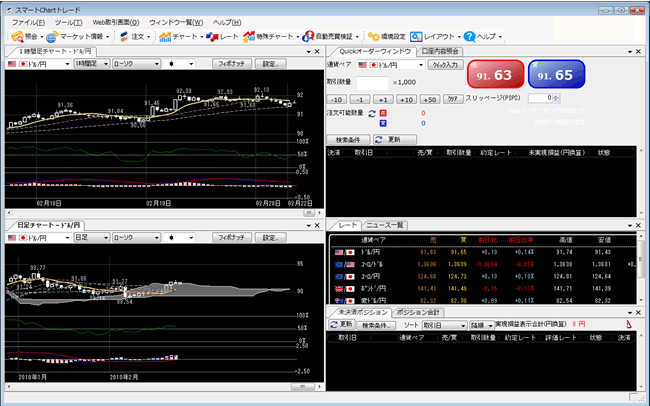
Task: Click フィボナッチ button in 1時間足チャート
Action: click(x=232, y=64)
